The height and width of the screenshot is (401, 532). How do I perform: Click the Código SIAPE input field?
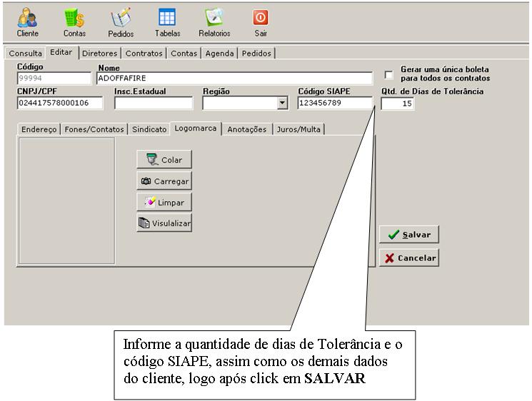click(x=334, y=103)
